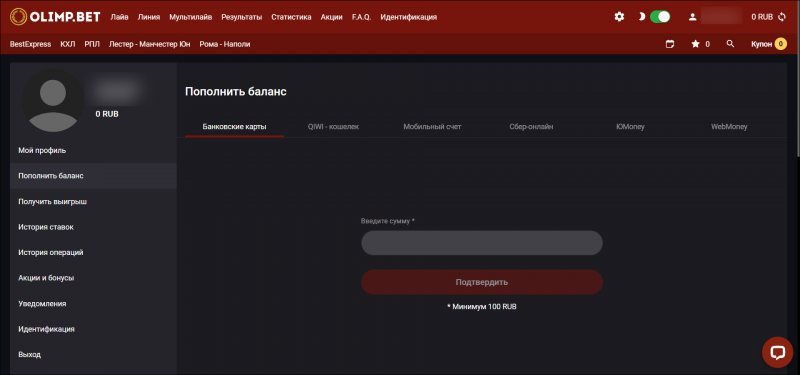This screenshot has width=800, height=375.
Task: Refresh balance with circular arrows icon
Action: click(782, 17)
